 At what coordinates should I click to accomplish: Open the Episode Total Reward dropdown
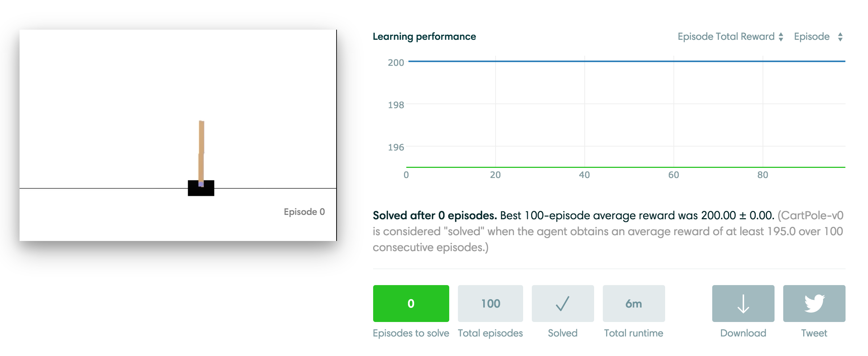pyautogui.click(x=730, y=37)
